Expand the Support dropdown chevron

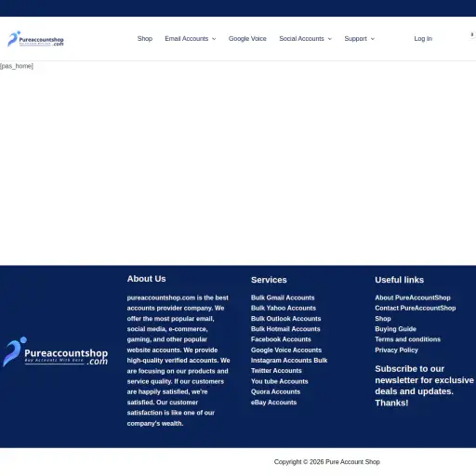373,39
